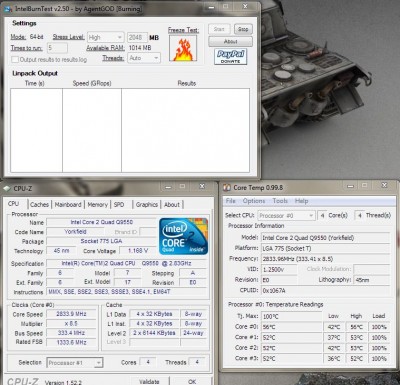Click the Multiplier value x 8.5
The width and height of the screenshot is (400, 385).
click(x=71, y=324)
